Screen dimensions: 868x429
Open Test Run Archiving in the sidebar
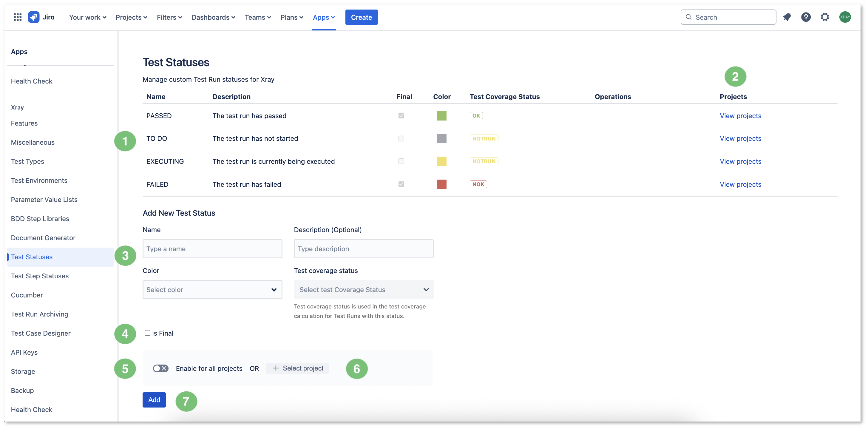coord(39,314)
